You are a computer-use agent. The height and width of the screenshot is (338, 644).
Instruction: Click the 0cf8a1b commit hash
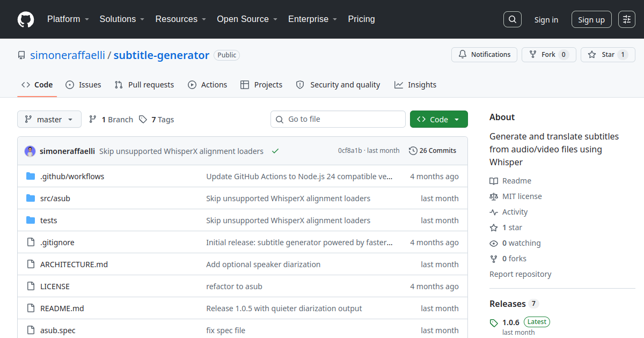(x=350, y=151)
